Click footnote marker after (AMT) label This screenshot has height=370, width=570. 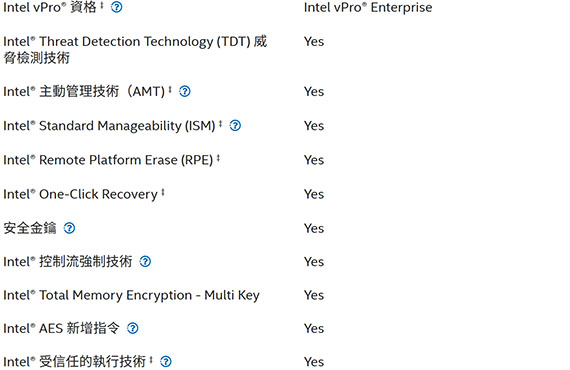pos(170,89)
